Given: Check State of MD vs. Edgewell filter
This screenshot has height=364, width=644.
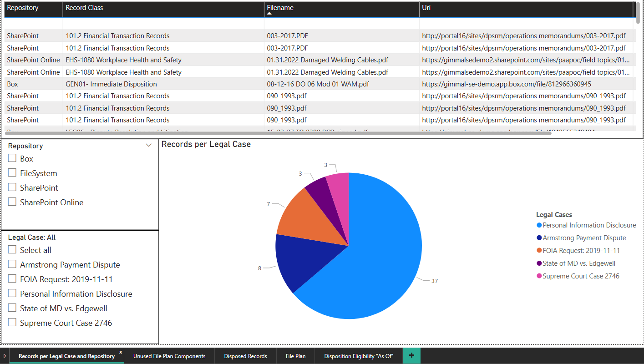Looking at the screenshot, I should 12,308.
